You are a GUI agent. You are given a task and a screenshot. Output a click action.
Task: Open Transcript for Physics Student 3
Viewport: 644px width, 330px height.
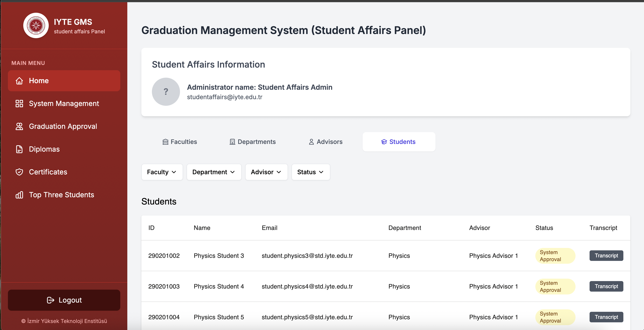tap(606, 255)
